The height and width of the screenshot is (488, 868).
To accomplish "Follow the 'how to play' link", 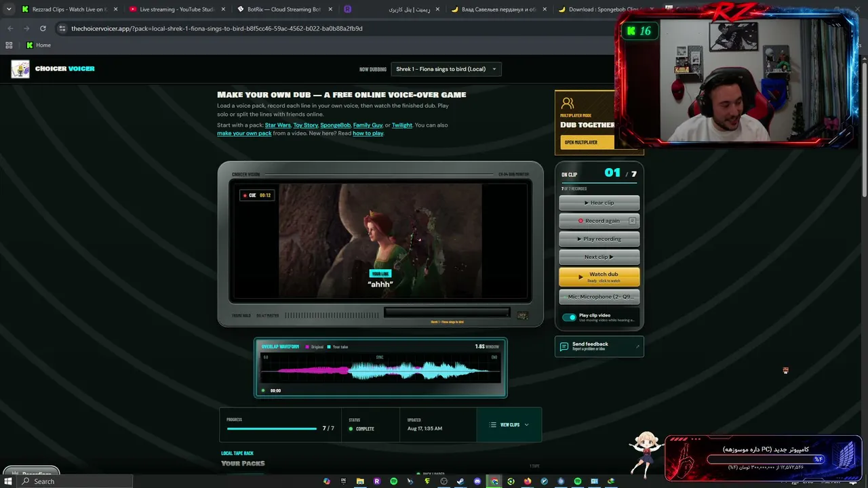I will click(368, 134).
